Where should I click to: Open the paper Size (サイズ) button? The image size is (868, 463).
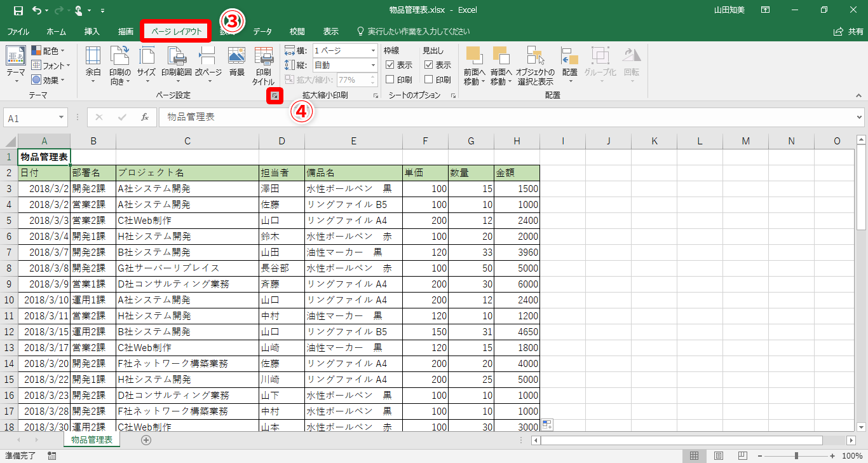(146, 66)
